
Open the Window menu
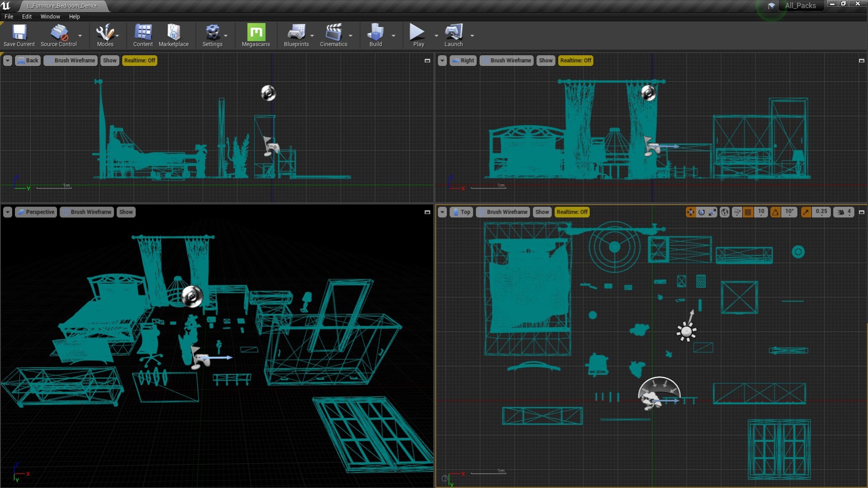[50, 16]
